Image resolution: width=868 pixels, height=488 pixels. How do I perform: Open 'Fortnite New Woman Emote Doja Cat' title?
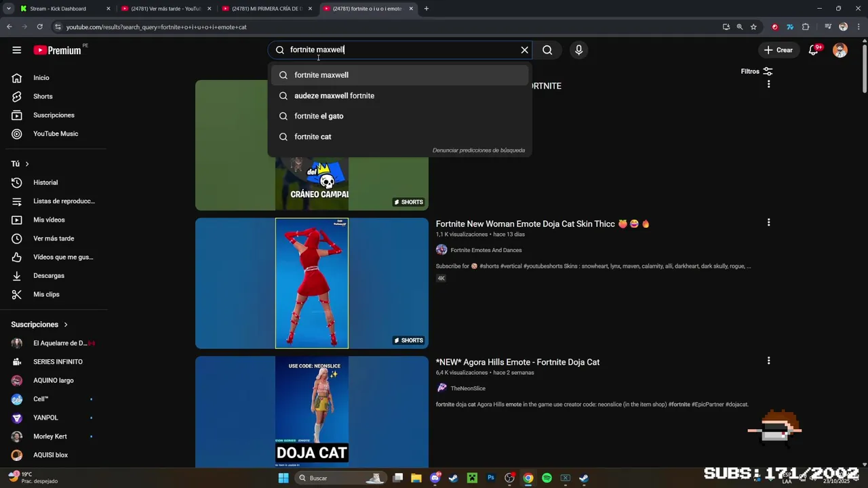click(x=542, y=224)
